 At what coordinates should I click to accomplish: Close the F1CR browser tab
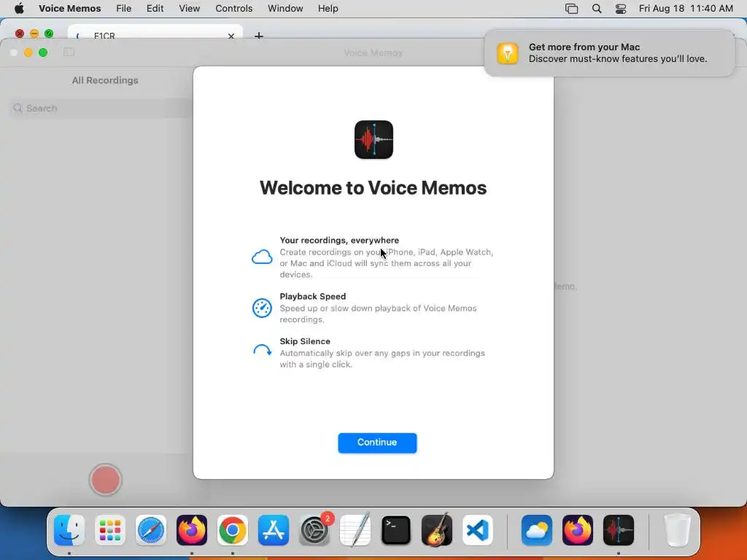click(x=231, y=36)
